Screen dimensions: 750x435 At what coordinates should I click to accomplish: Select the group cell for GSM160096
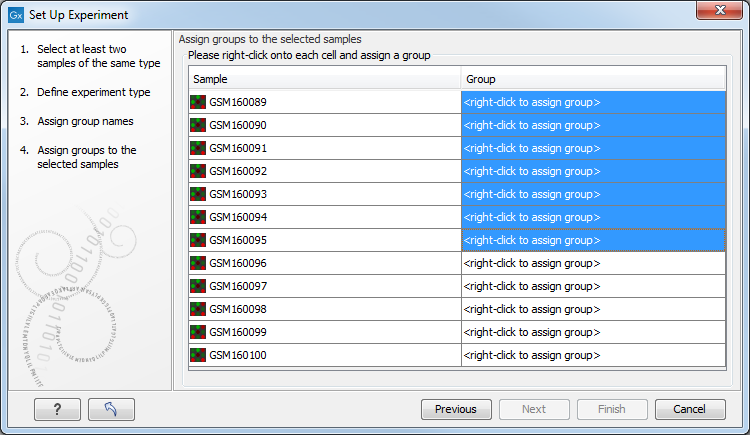[593, 263]
